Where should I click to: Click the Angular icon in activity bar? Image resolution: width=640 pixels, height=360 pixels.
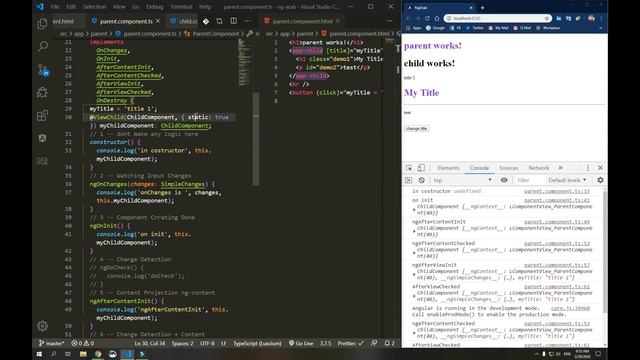42,138
